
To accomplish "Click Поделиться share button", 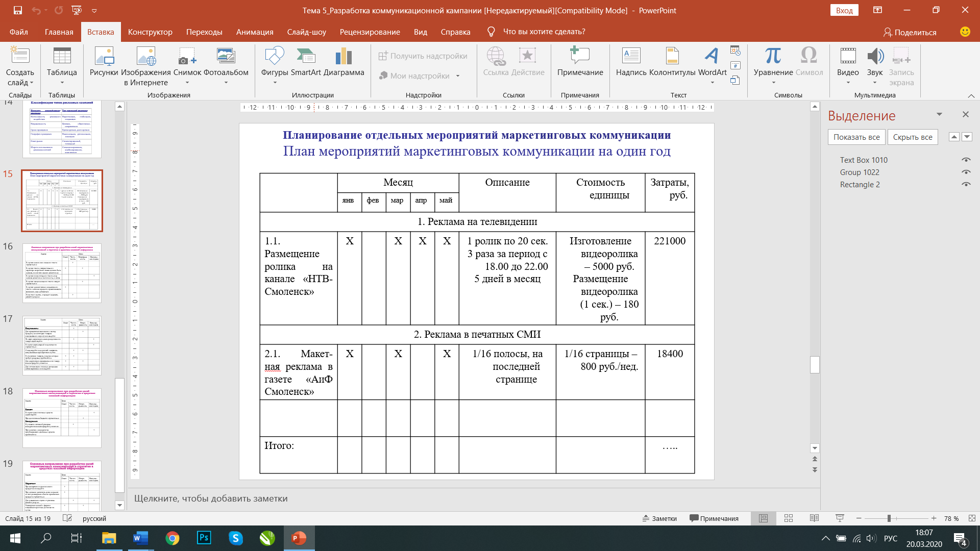I will click(910, 32).
